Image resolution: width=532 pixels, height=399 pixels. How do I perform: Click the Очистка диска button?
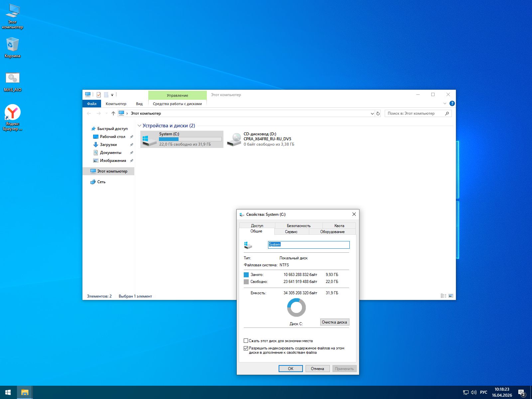pos(334,322)
